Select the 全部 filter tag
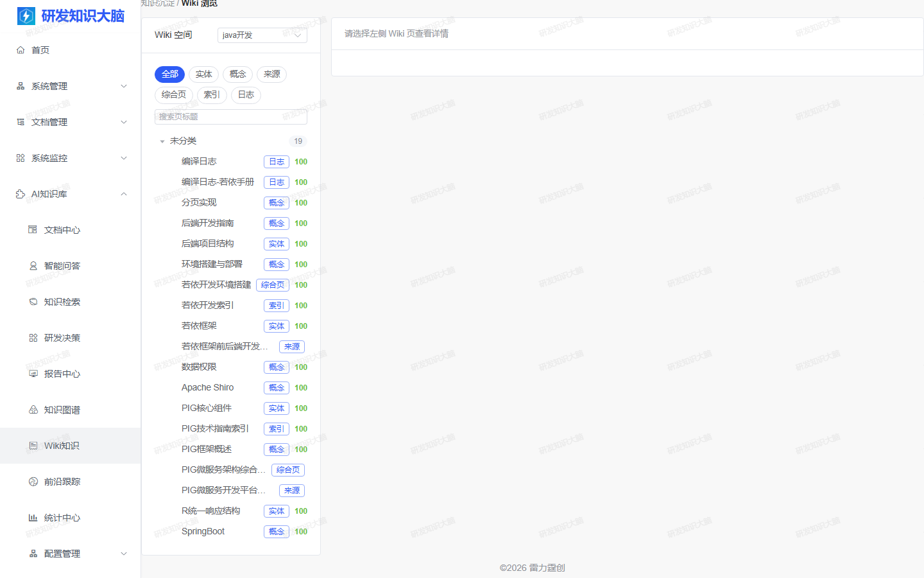This screenshot has height=578, width=924. (169, 74)
